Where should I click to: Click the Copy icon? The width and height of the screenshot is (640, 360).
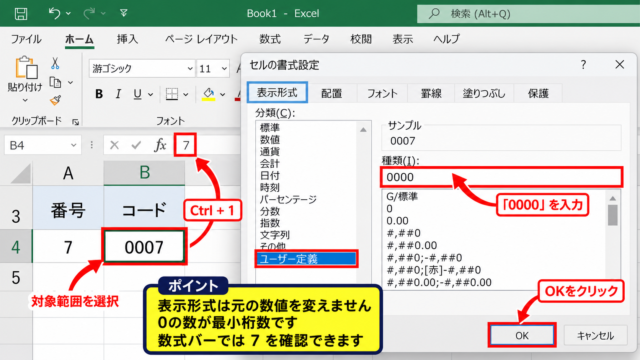coord(55,82)
